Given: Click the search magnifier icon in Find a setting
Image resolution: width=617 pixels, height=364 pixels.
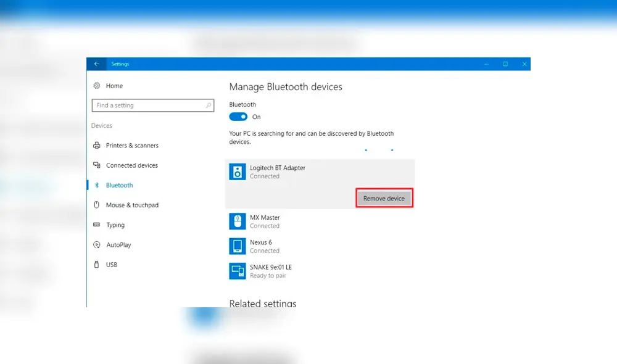Looking at the screenshot, I should tap(209, 105).
